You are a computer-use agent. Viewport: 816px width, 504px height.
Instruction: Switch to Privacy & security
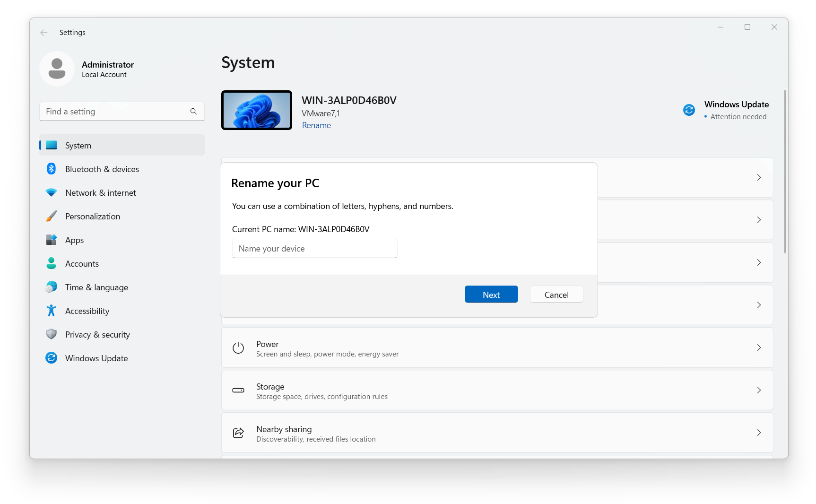click(x=122, y=334)
